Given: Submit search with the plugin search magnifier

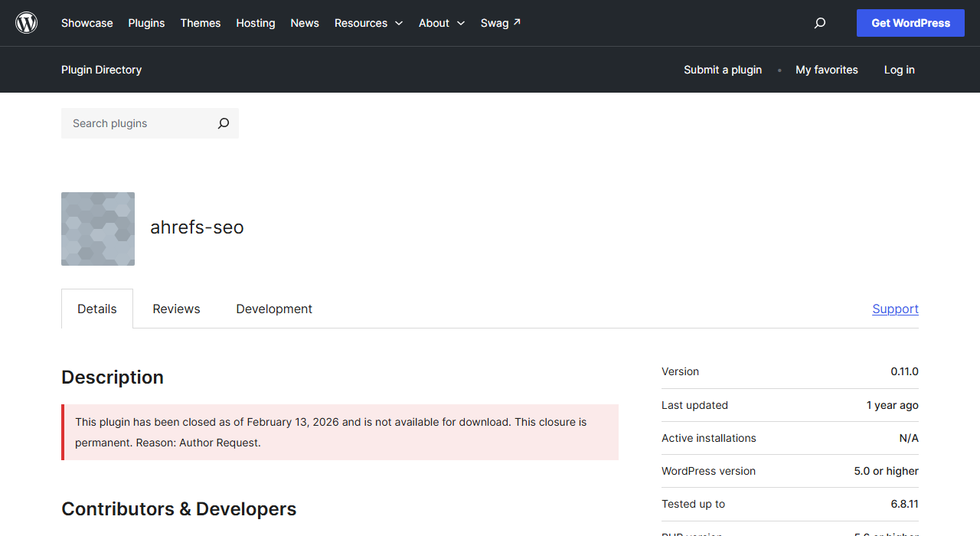Looking at the screenshot, I should click(x=223, y=123).
